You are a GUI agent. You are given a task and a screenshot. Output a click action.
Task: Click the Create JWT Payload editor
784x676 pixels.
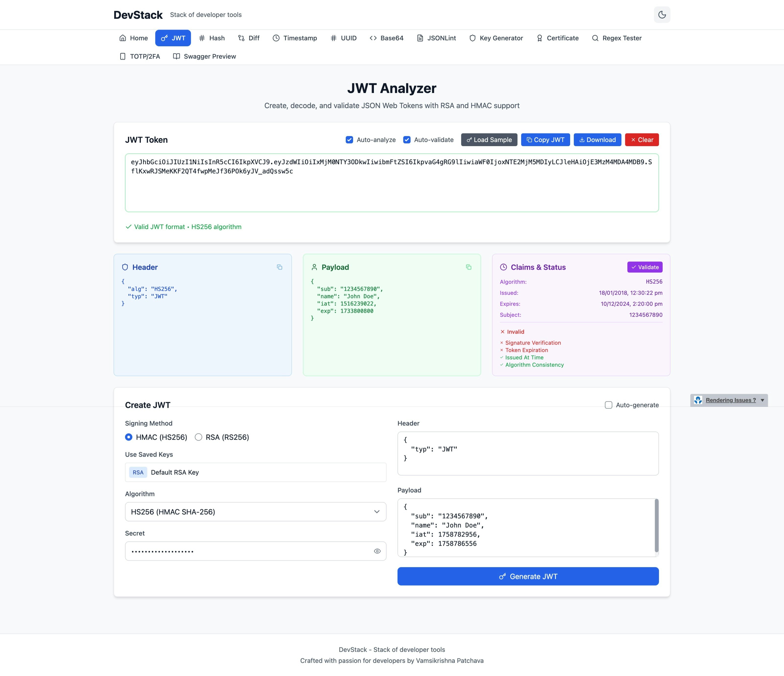coord(528,528)
